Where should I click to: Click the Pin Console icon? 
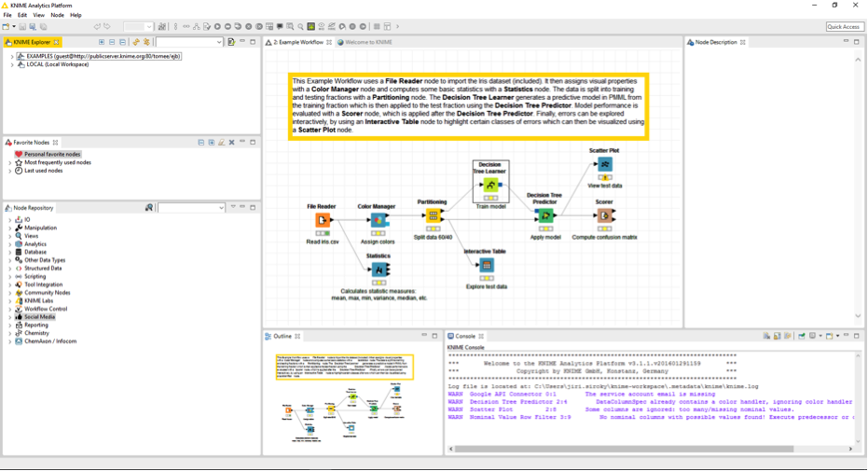(801, 336)
